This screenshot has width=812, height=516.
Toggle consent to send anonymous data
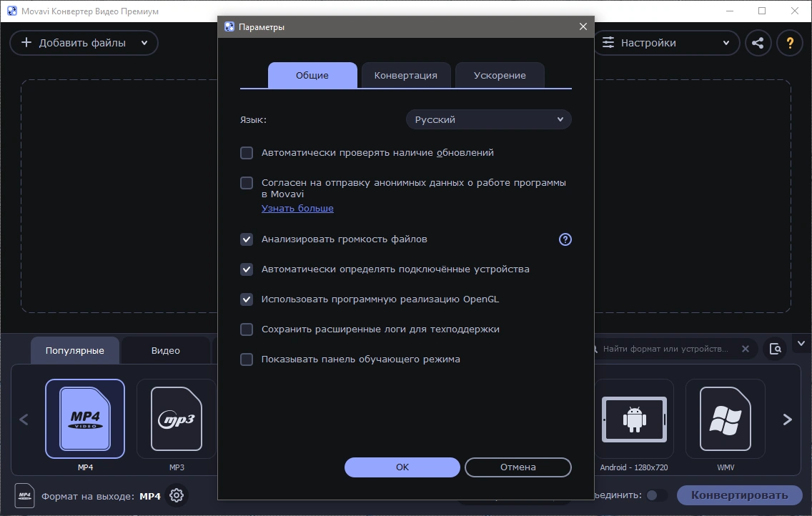(x=247, y=183)
